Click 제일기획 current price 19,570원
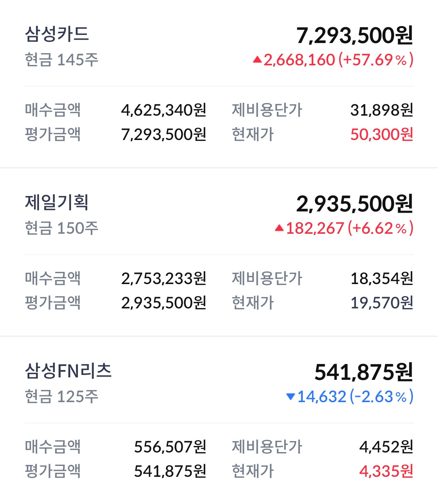The width and height of the screenshot is (438, 504). (x=382, y=303)
